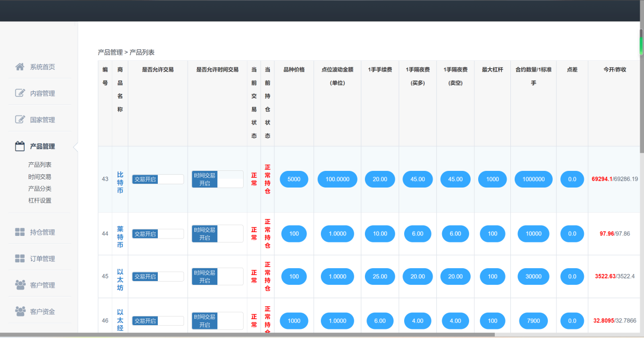Click the 25.00 fee pill for 以太坊
The height and width of the screenshot is (338, 644).
pos(380,277)
